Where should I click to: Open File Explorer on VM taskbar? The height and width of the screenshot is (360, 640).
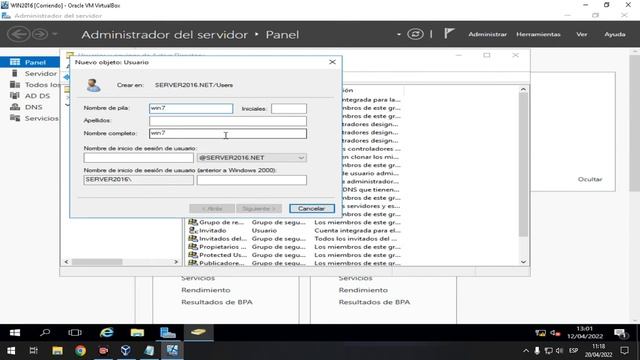click(137, 333)
